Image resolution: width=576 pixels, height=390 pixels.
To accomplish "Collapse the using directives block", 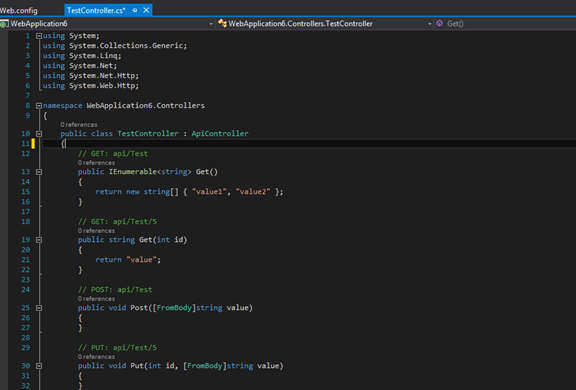I will pos(39,36).
